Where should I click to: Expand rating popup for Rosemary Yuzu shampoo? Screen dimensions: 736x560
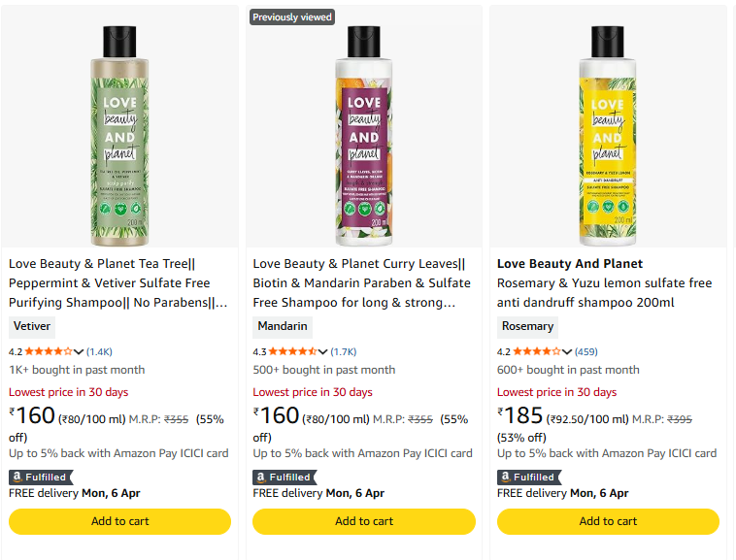[568, 352]
